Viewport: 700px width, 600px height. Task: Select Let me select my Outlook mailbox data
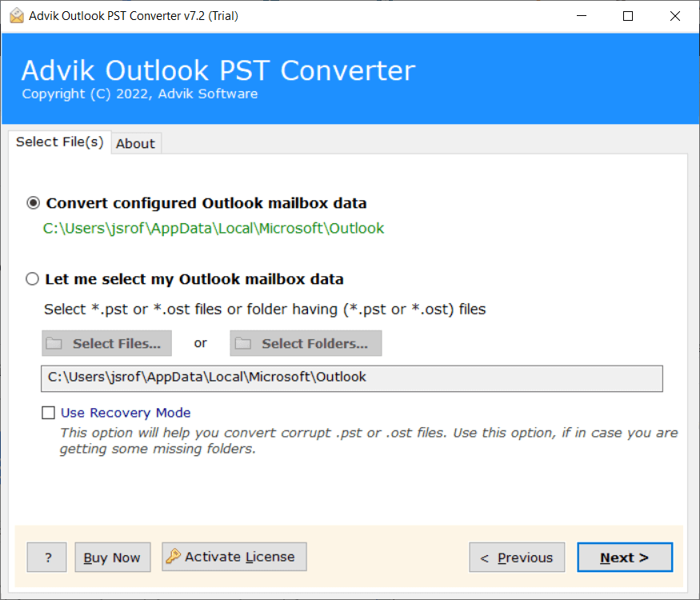point(32,278)
